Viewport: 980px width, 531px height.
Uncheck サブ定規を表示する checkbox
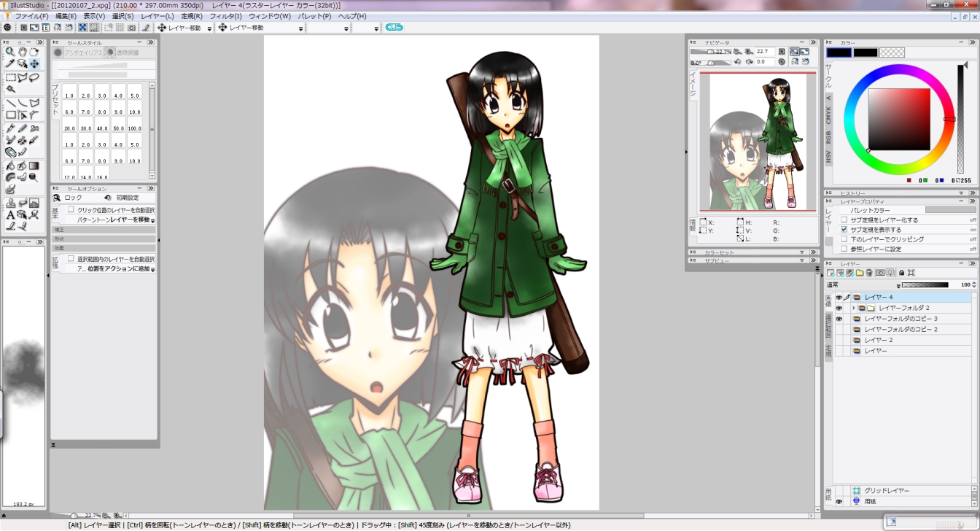(844, 229)
